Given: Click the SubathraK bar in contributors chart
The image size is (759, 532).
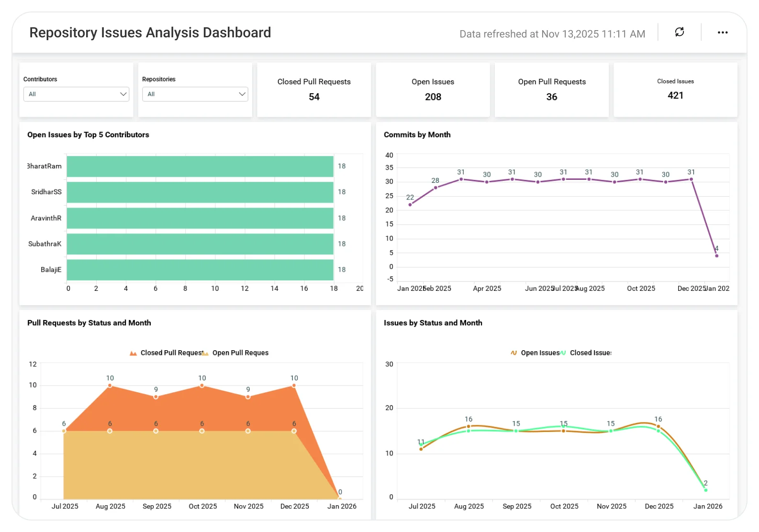Looking at the screenshot, I should (x=200, y=244).
